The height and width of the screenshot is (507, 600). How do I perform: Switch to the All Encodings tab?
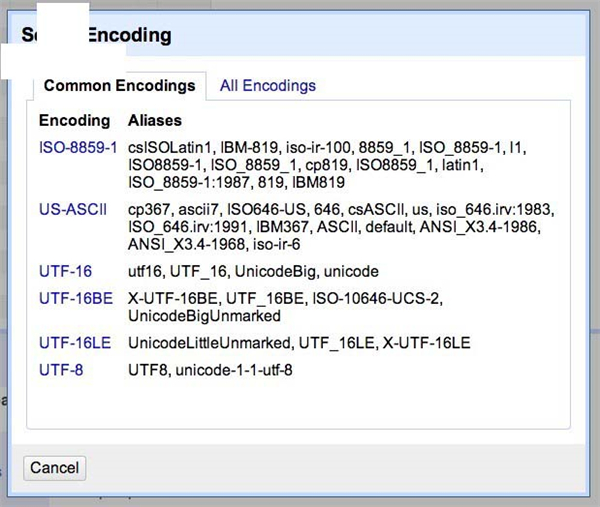(267, 86)
